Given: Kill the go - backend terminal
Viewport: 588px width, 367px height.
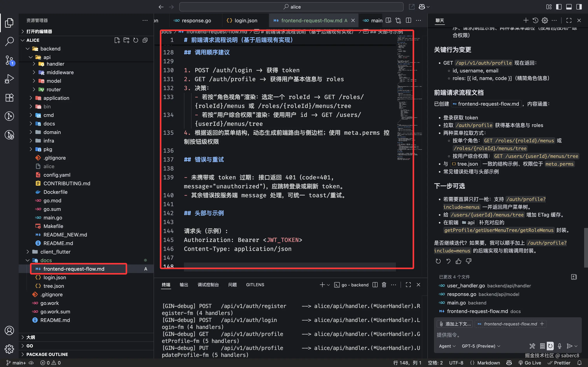Looking at the screenshot, I should tap(384, 285).
